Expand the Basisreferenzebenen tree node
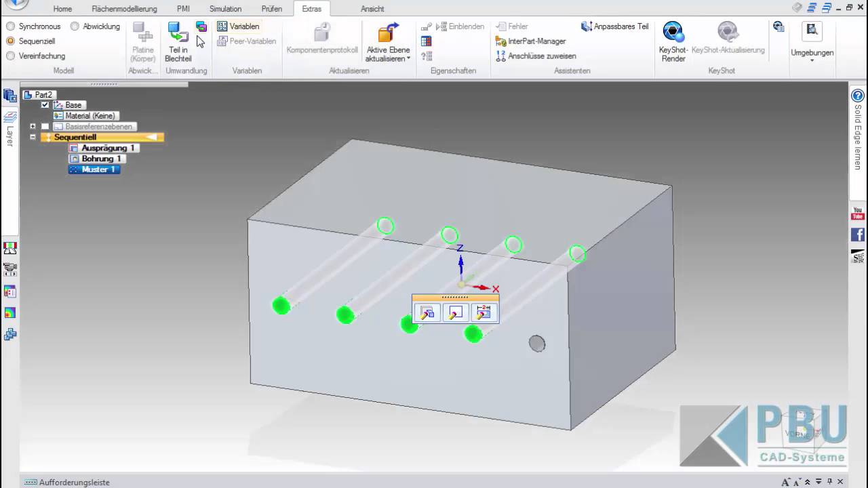The height and width of the screenshot is (488, 868). click(x=33, y=127)
